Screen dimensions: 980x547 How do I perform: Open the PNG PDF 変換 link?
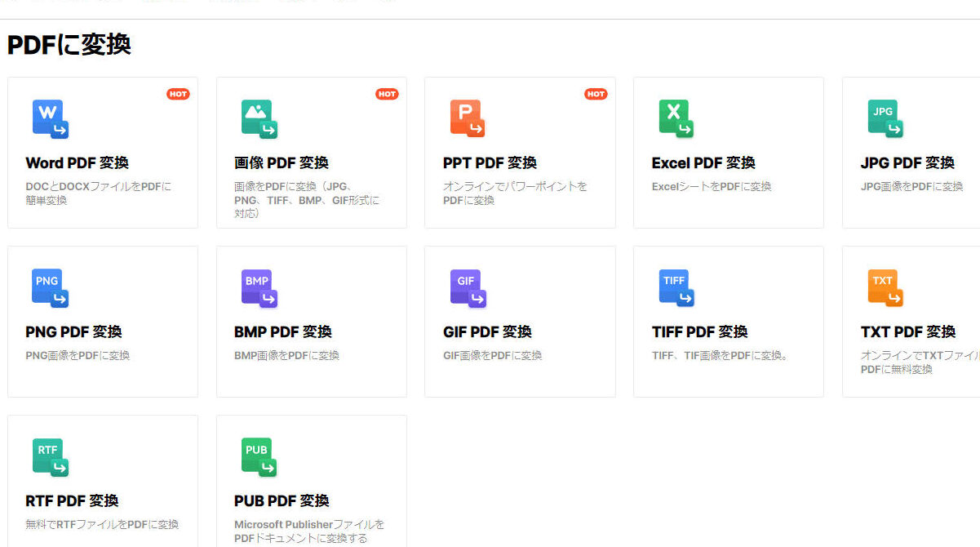[x=73, y=332]
